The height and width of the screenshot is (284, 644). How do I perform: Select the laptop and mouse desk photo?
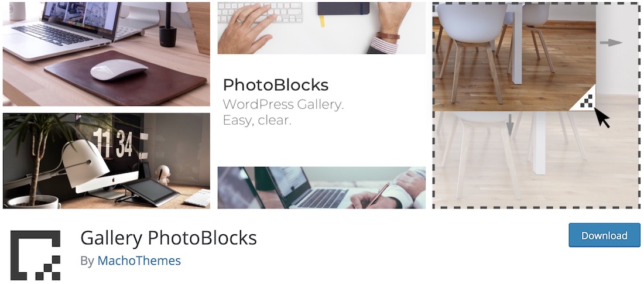[x=107, y=54]
